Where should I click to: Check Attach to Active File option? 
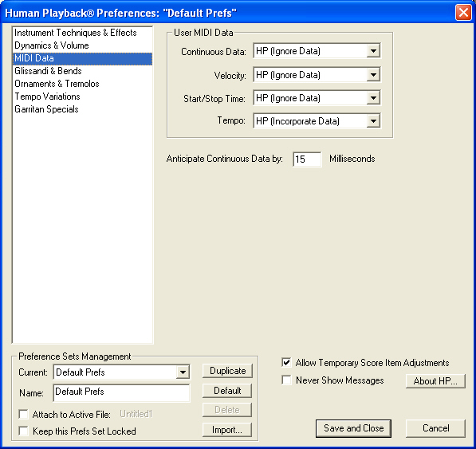(23, 414)
